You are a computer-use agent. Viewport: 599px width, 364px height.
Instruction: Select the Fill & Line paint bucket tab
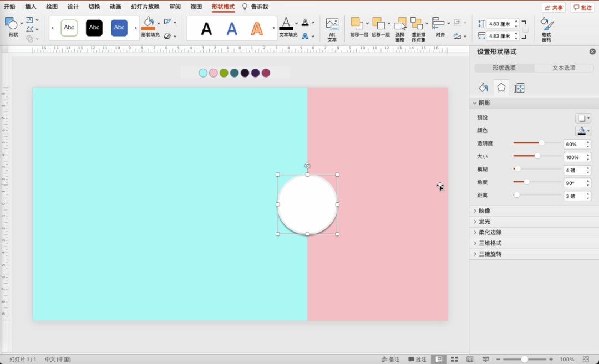point(483,88)
